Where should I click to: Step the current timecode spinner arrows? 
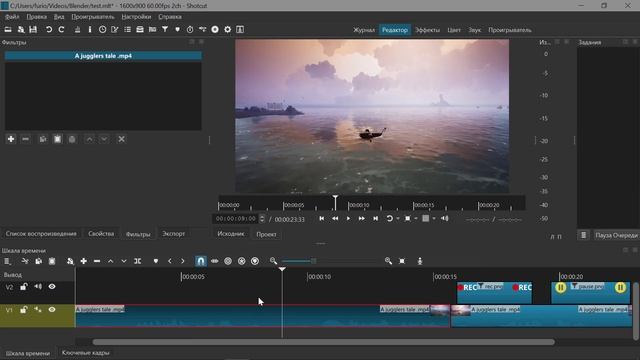tap(262, 219)
